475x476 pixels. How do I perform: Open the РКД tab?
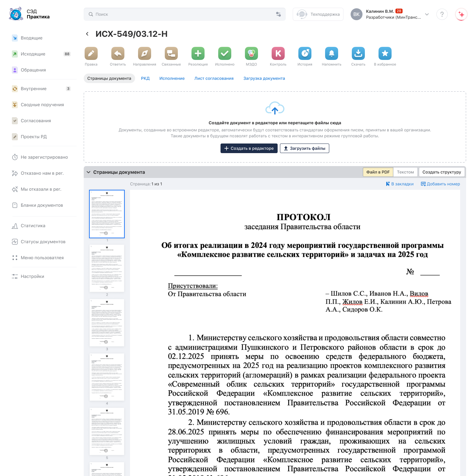point(145,78)
